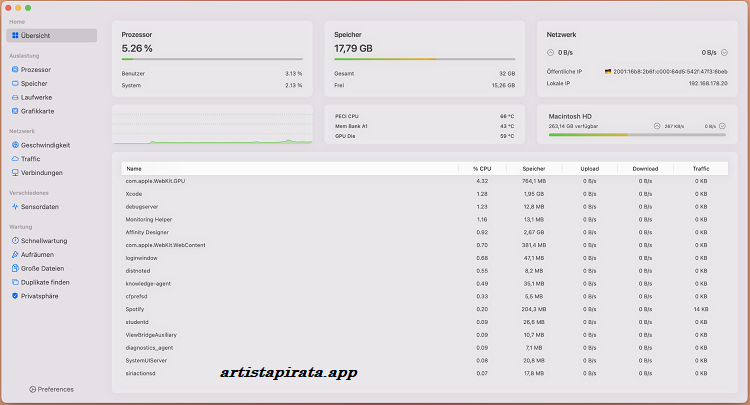The image size is (750, 405).
Task: Click the Privatsphäre shield icon
Action: click(15, 296)
